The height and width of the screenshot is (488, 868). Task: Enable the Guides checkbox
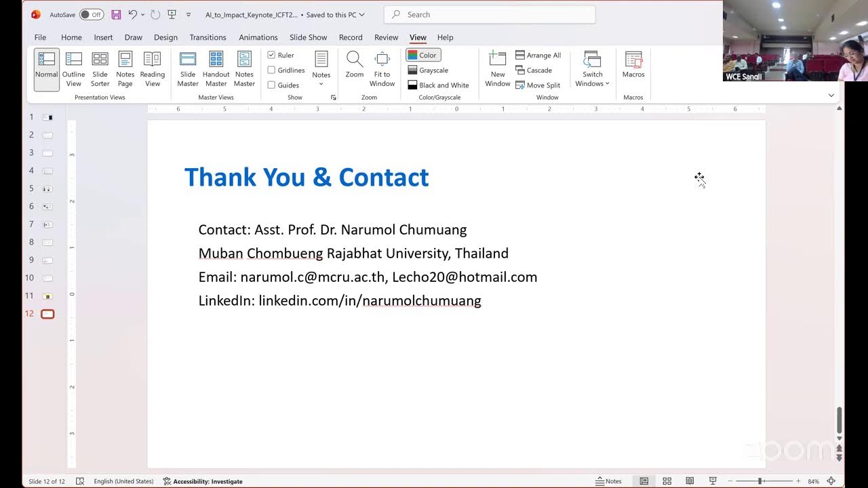pos(271,85)
